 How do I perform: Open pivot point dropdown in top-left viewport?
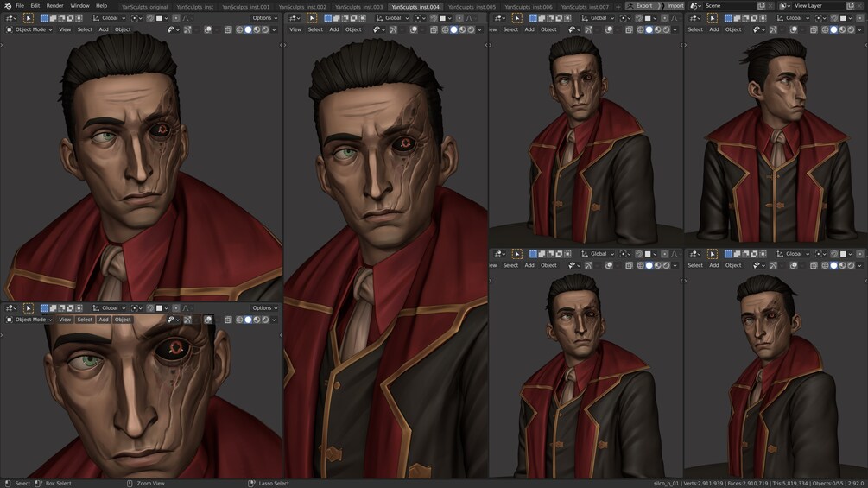click(136, 17)
